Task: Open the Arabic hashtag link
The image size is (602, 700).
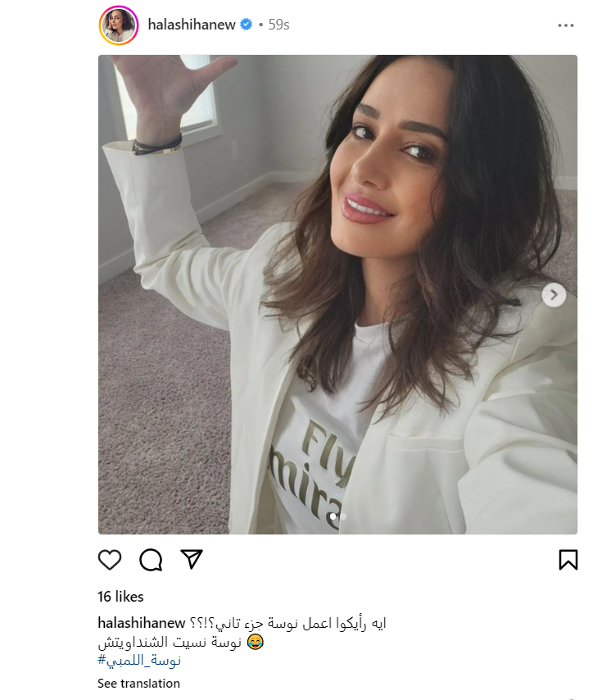Action: [139, 661]
